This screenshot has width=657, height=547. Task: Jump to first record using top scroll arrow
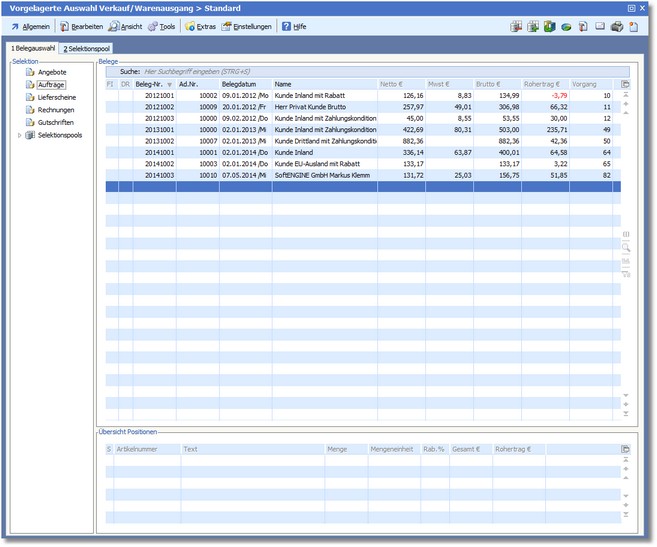[626, 95]
